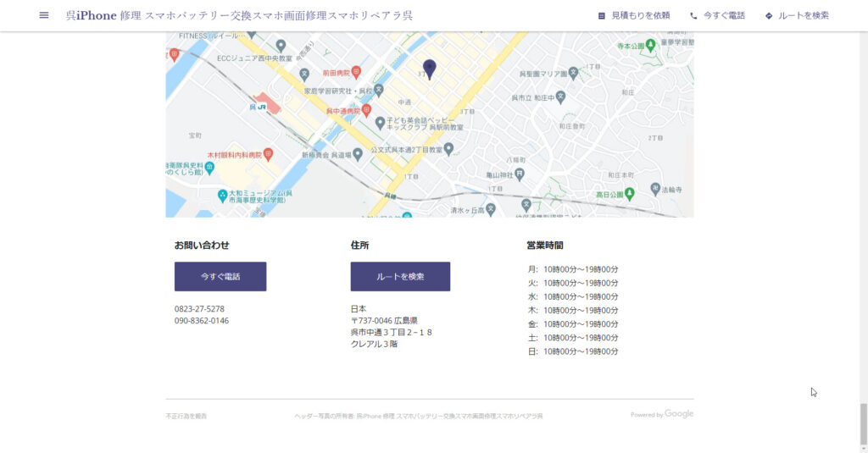Click the 呉中通病院 hospital marker on map

pyautogui.click(x=366, y=111)
